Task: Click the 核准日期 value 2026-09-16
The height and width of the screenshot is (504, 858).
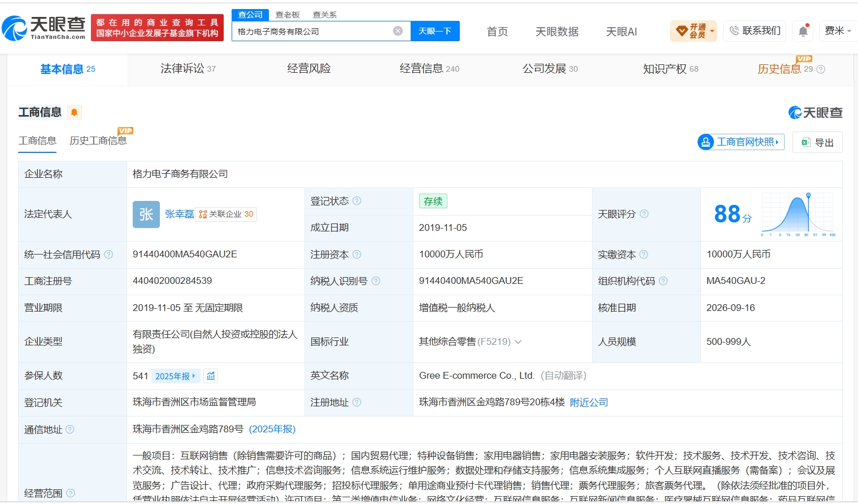Action: coord(731,308)
